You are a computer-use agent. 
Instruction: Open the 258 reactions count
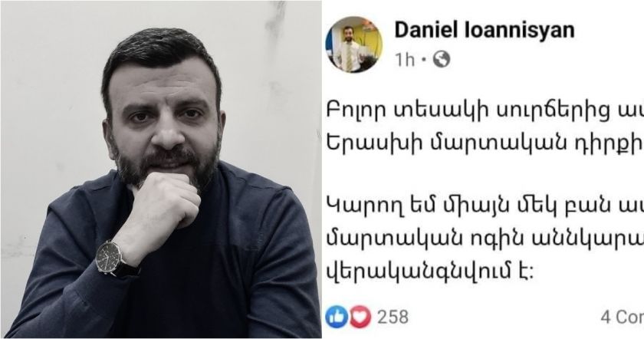(393, 318)
